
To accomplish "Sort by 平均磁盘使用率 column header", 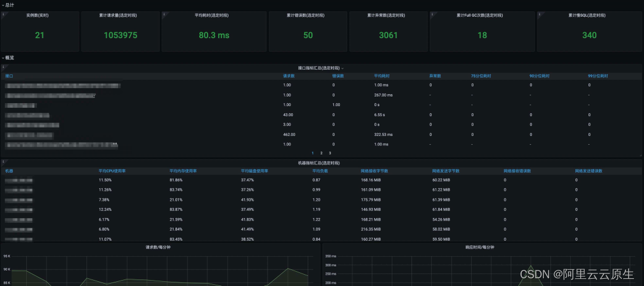I will tap(255, 171).
